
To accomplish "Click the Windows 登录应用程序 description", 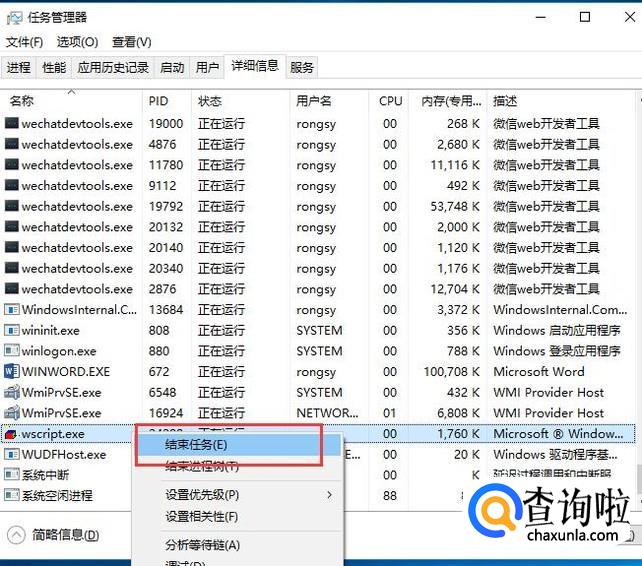I will 556,351.
